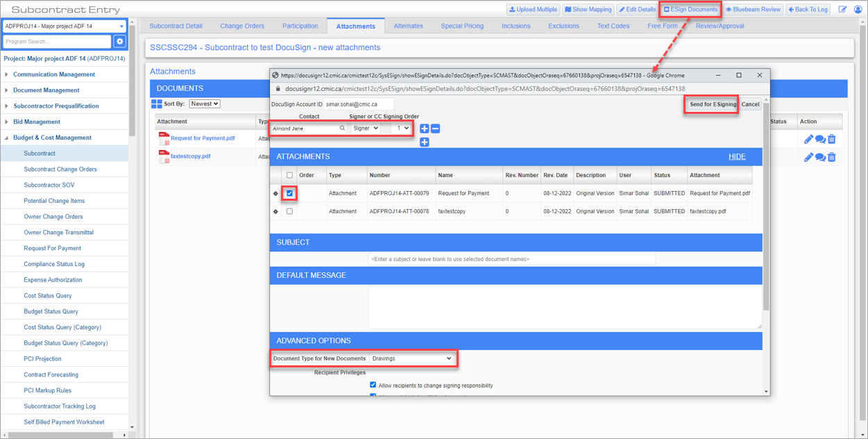Edit the Request for Payment.pdf attachment

click(x=808, y=139)
